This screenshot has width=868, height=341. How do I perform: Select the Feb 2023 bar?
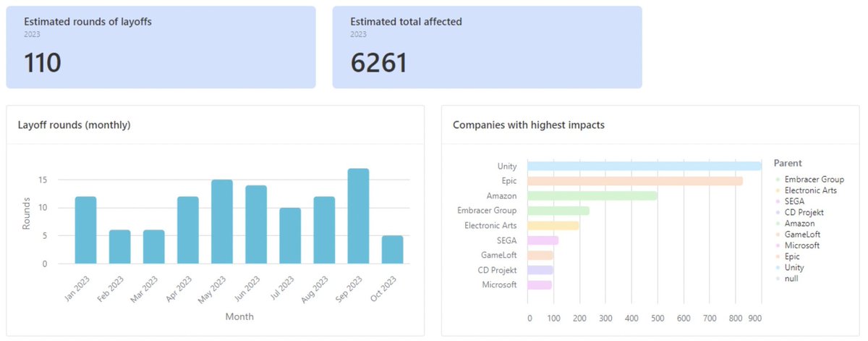pos(120,247)
